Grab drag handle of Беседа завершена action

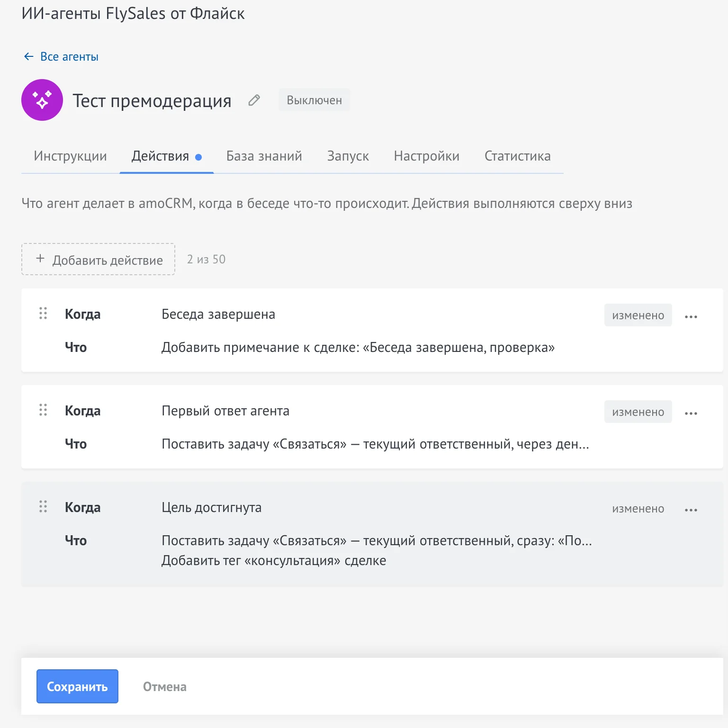43,313
